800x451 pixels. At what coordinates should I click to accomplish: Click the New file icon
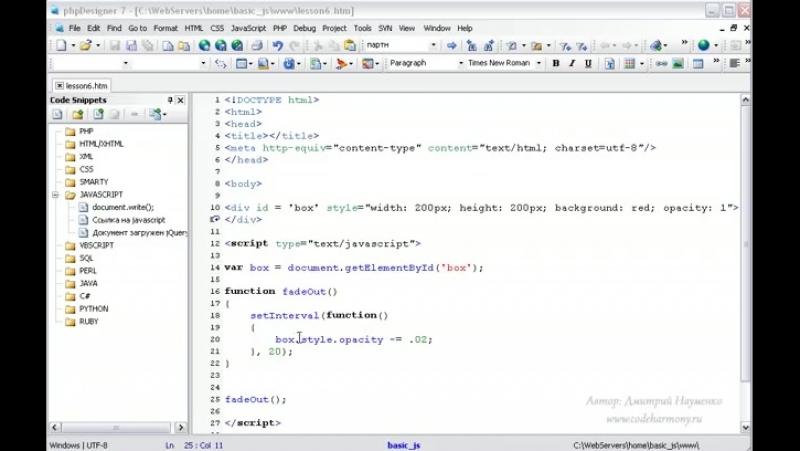pyautogui.click(x=61, y=45)
